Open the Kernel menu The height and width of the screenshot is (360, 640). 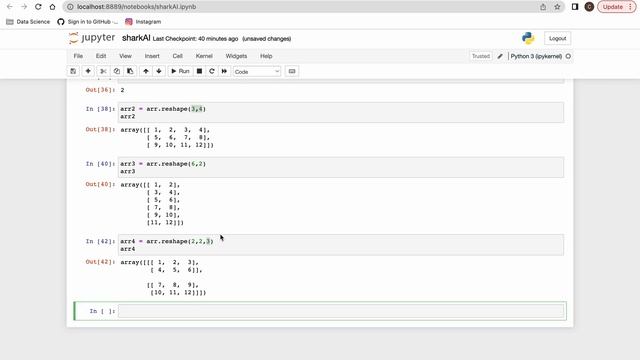pos(204,56)
